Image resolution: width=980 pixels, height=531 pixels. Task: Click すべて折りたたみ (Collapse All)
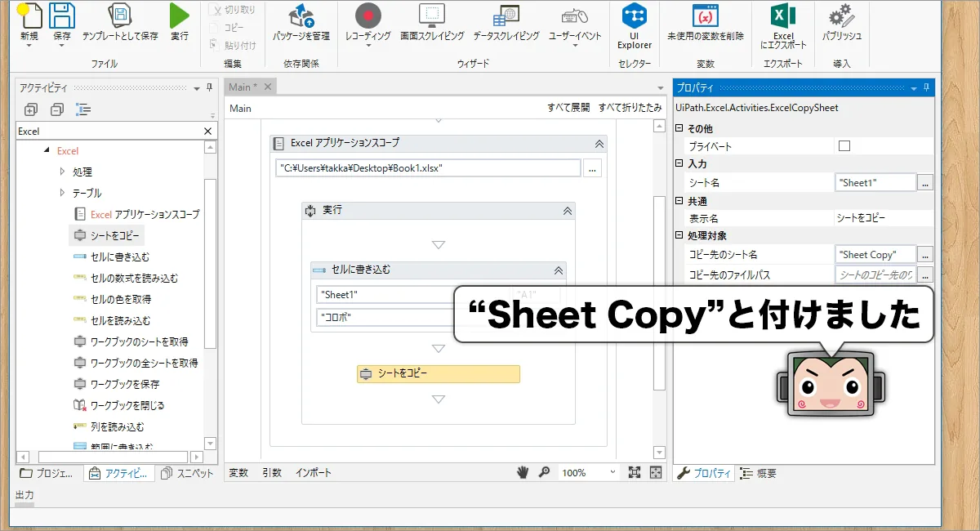click(630, 108)
